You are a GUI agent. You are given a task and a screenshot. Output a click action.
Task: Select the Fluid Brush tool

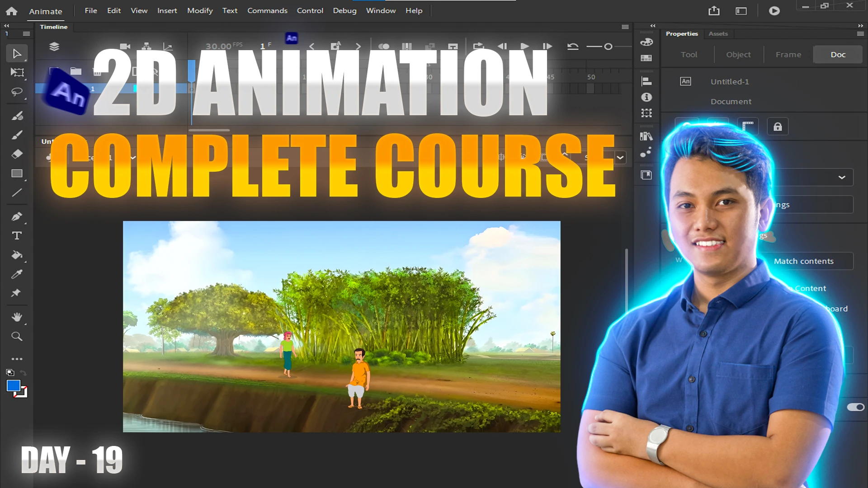[17, 116]
